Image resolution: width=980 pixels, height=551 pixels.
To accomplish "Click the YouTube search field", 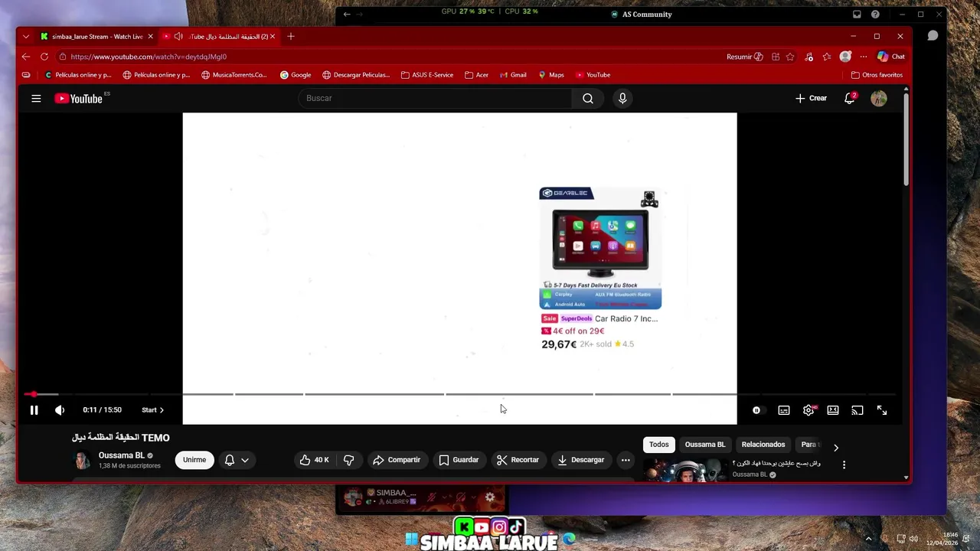I will (x=435, y=98).
